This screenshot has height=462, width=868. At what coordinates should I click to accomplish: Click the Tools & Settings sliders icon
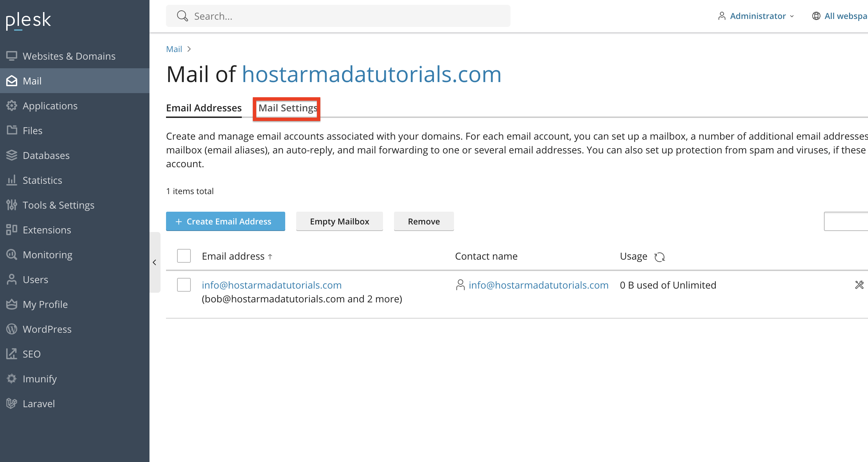point(12,205)
